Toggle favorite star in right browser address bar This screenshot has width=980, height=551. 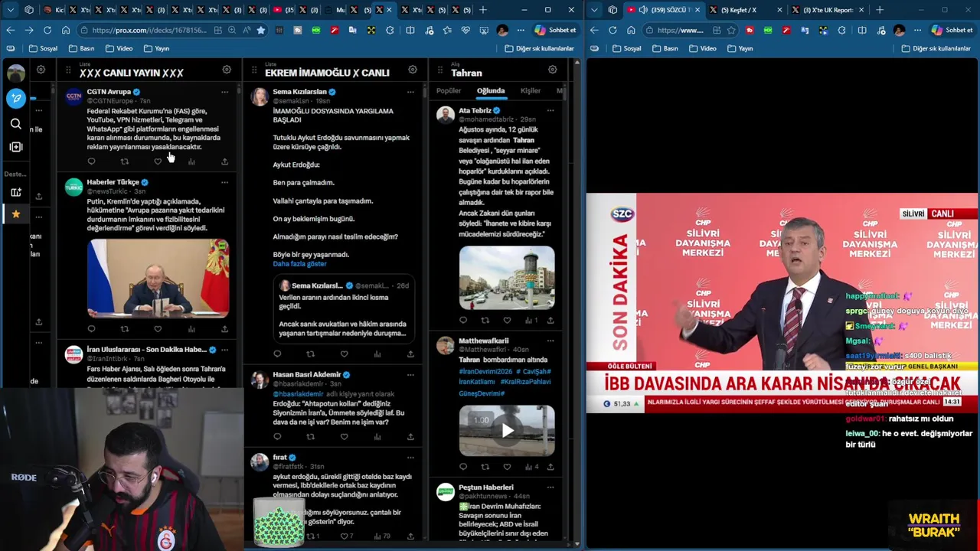click(730, 30)
